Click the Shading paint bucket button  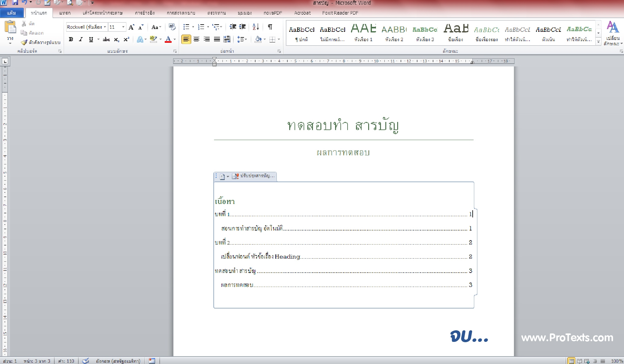coord(258,39)
